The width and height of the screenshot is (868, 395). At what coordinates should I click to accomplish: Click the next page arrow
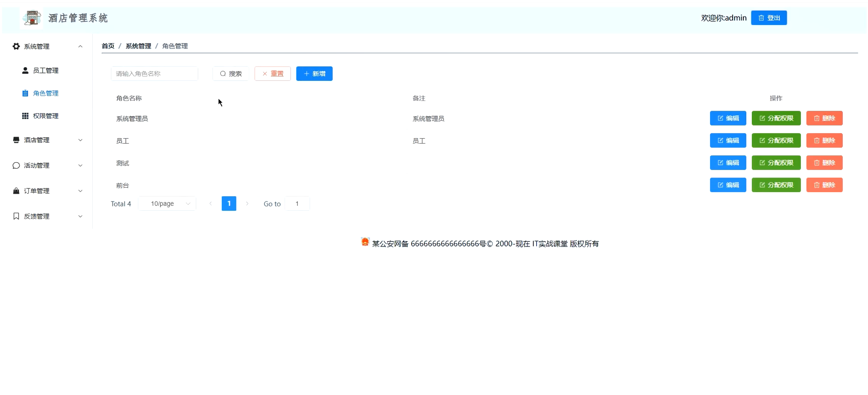coord(247,203)
